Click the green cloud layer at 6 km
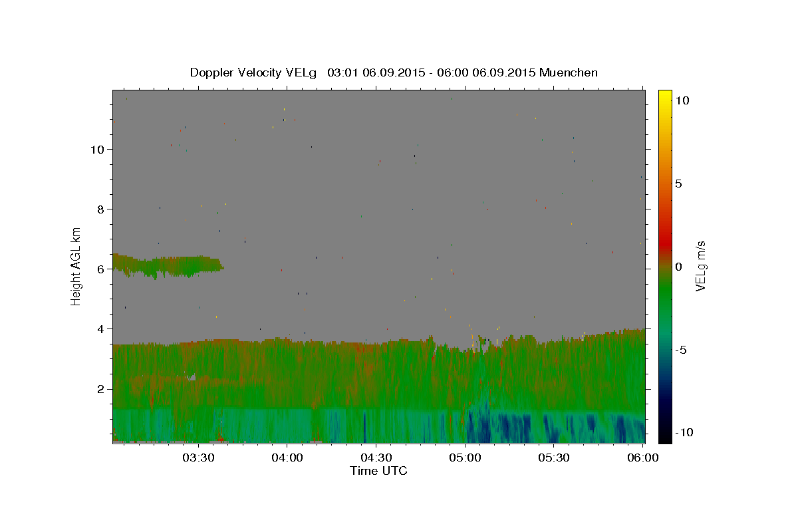Viewport: 798px width, 532px height. tap(168, 265)
